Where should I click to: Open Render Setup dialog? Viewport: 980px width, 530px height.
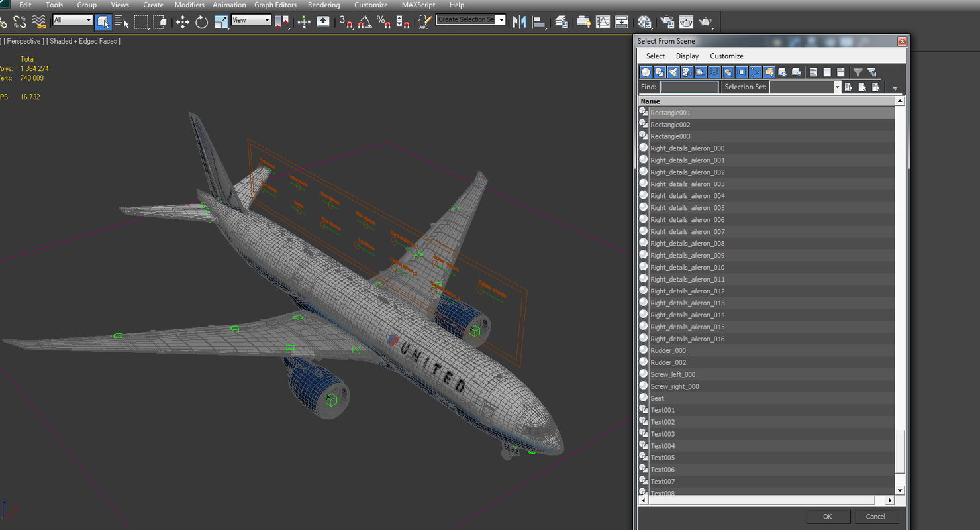point(667,22)
